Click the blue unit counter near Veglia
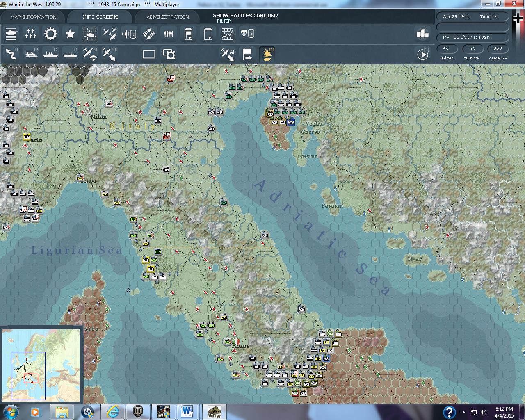 pos(291,122)
